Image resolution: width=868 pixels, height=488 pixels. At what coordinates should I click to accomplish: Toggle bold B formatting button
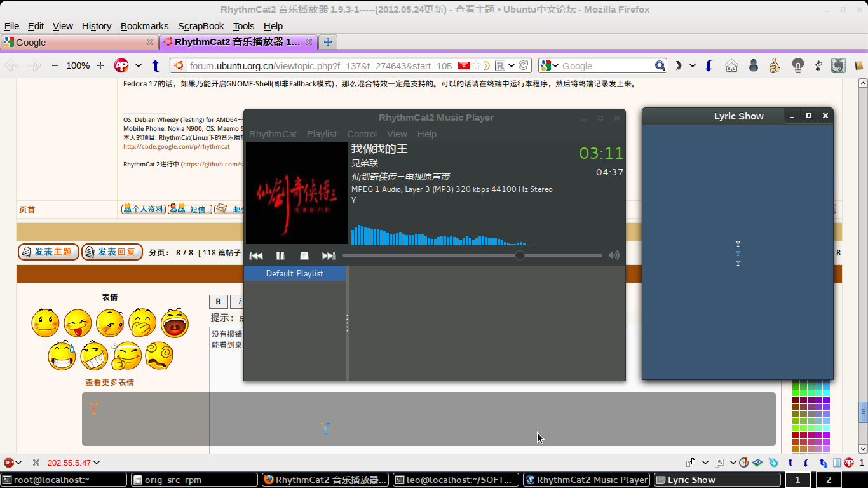(218, 302)
